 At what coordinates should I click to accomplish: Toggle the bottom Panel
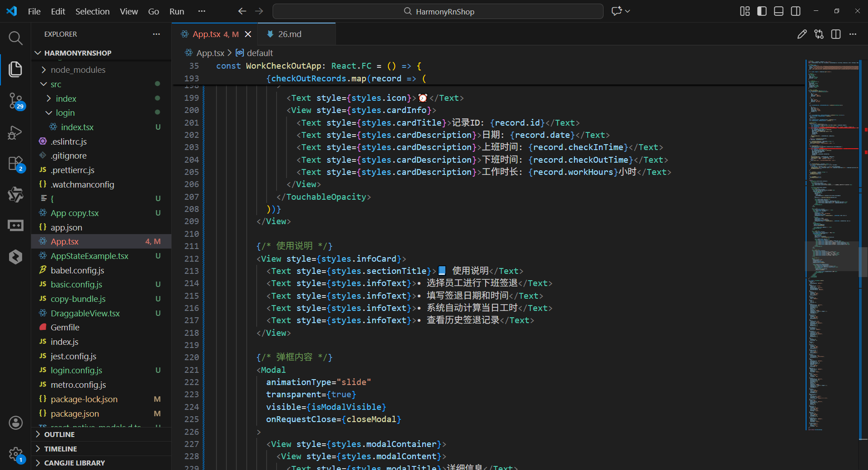click(x=778, y=11)
